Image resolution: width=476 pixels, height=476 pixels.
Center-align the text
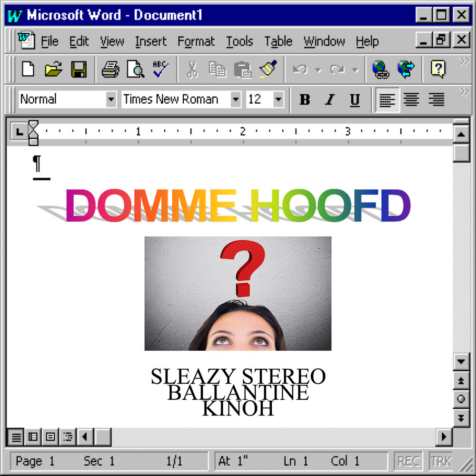411,99
